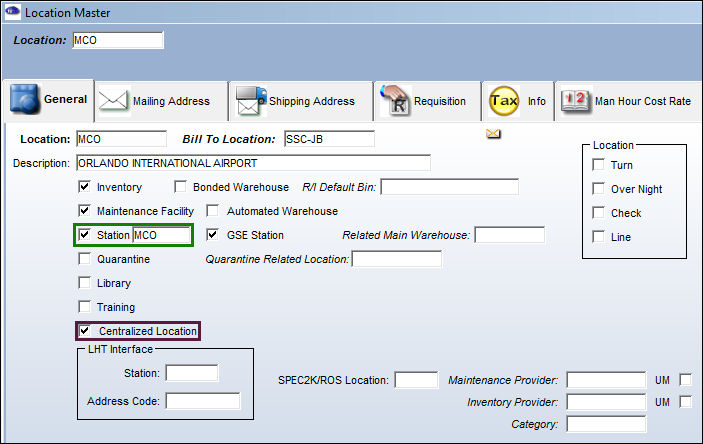703x444 pixels.
Task: Check the Training checkbox
Action: (84, 307)
